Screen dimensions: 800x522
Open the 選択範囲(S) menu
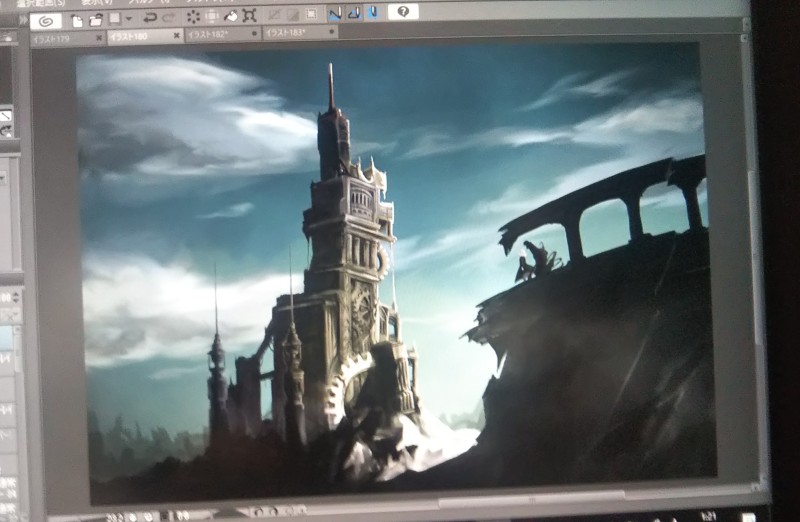(41, 3)
